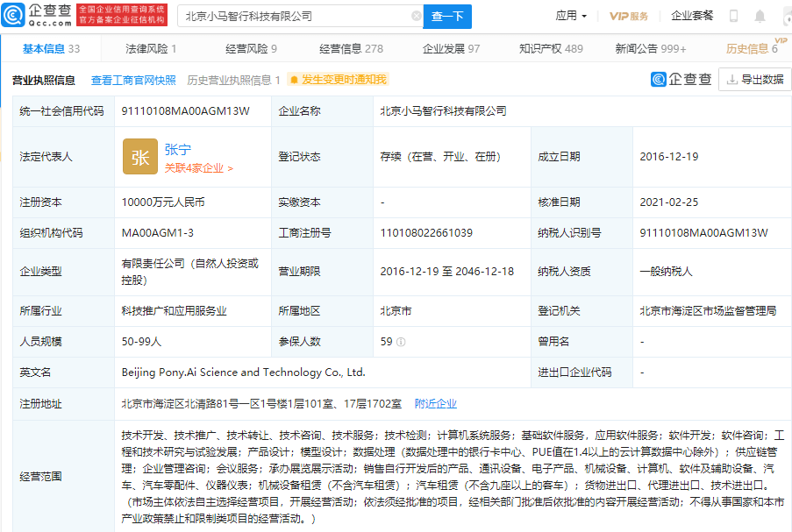Expand the 应用 dropdown menu
The image size is (792, 532).
point(571,16)
